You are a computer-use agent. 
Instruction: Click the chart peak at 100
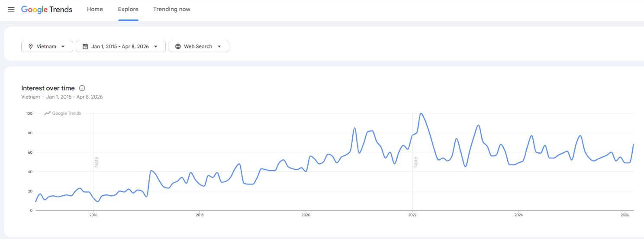(421, 113)
